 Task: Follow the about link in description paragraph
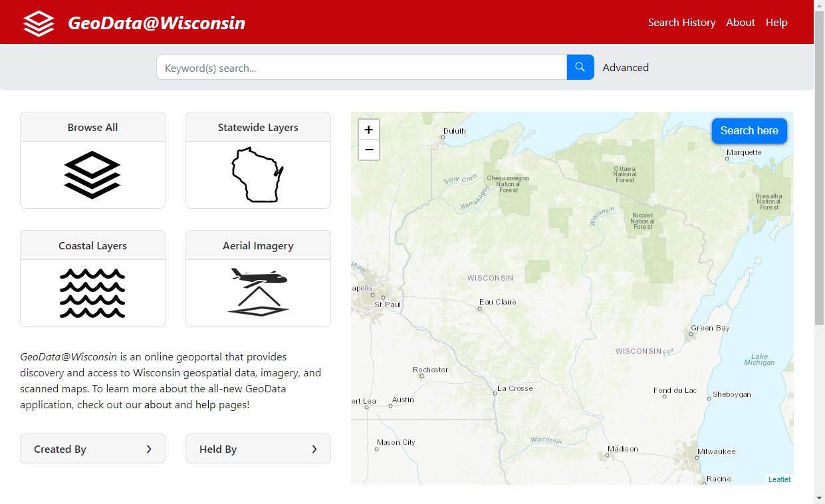pos(158,404)
